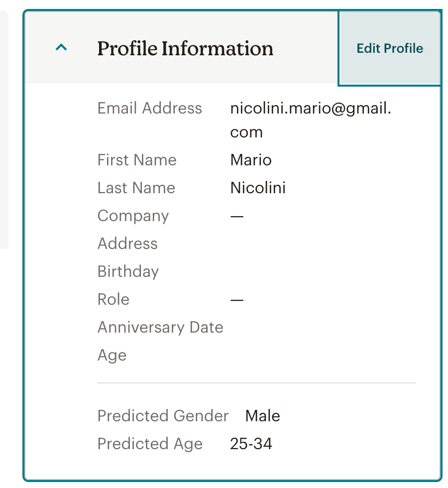Click the Last Name value Nicolini
The image size is (448, 488).
pos(258,188)
